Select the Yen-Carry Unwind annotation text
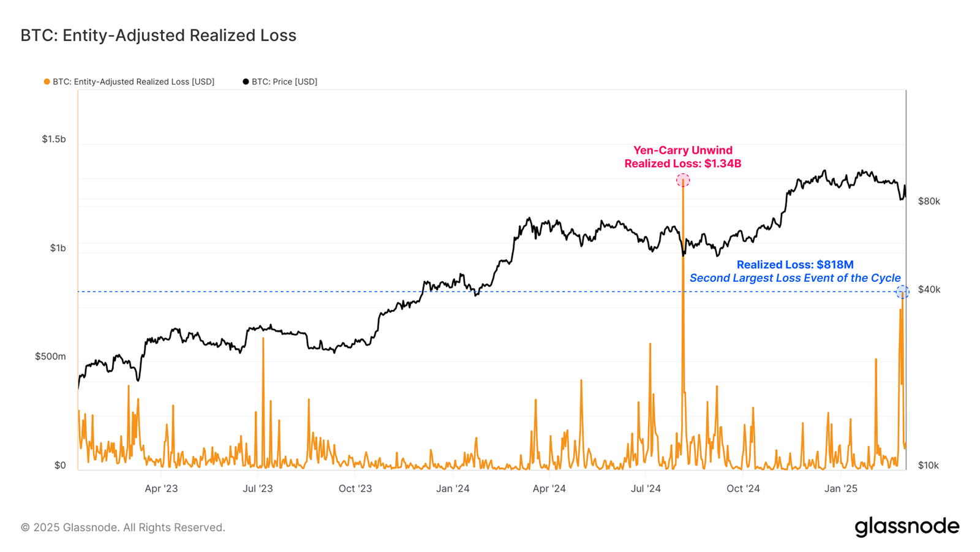 [x=683, y=150]
